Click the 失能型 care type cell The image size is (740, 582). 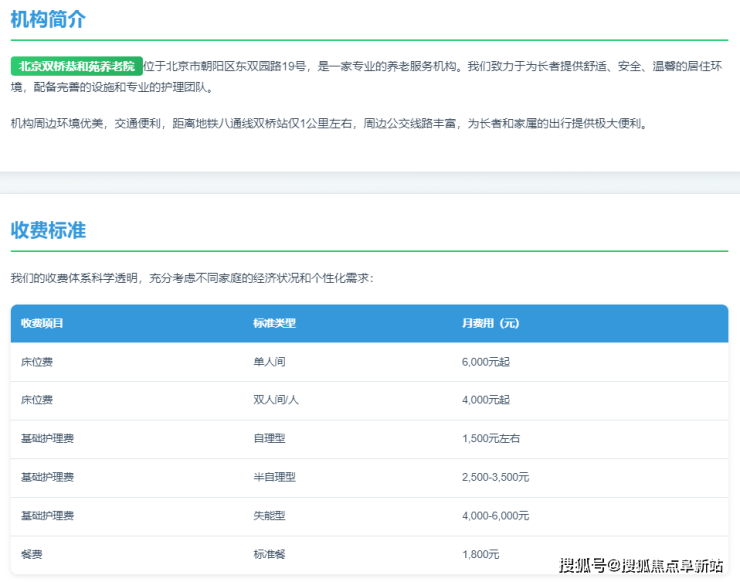pos(269,515)
